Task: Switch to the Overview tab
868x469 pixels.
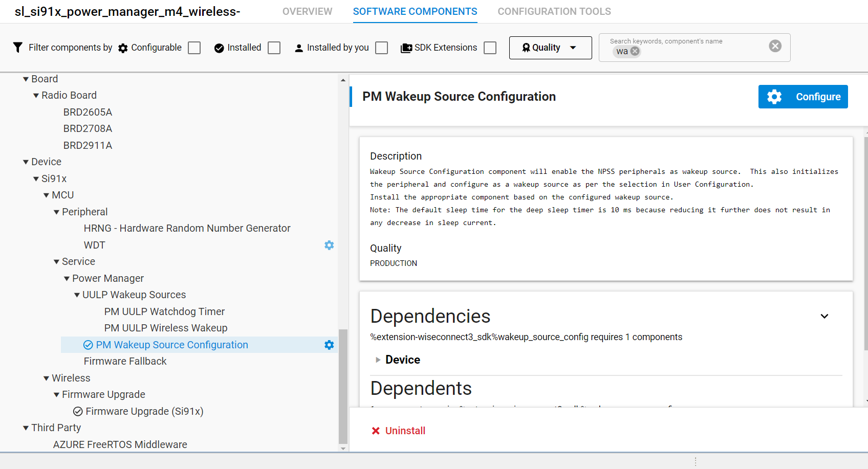Action: pos(307,11)
